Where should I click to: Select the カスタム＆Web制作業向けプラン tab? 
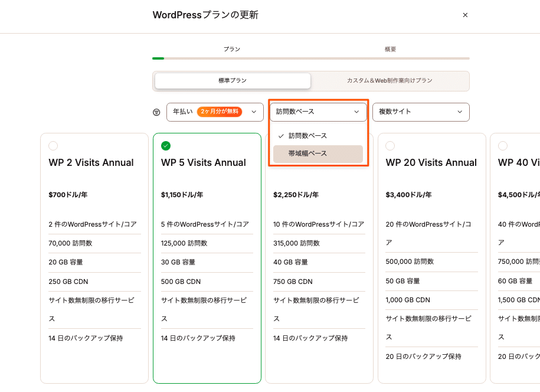click(x=390, y=80)
